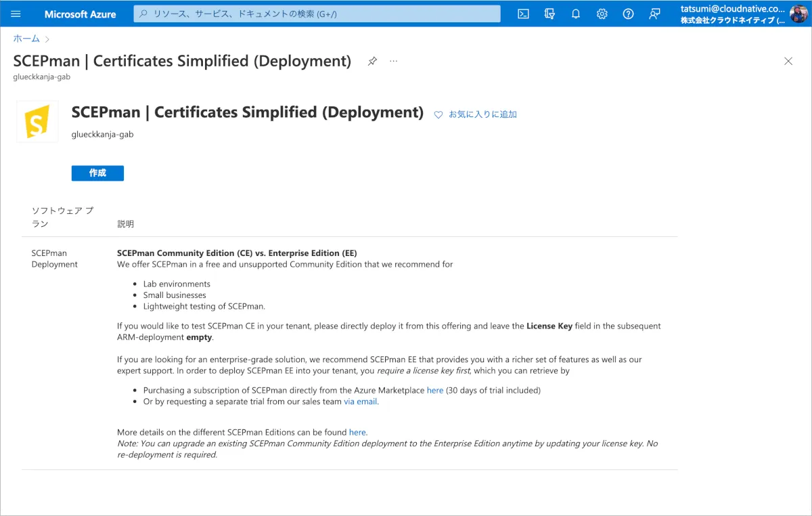
Task: Open the more options ellipsis beside title
Action: click(x=394, y=61)
